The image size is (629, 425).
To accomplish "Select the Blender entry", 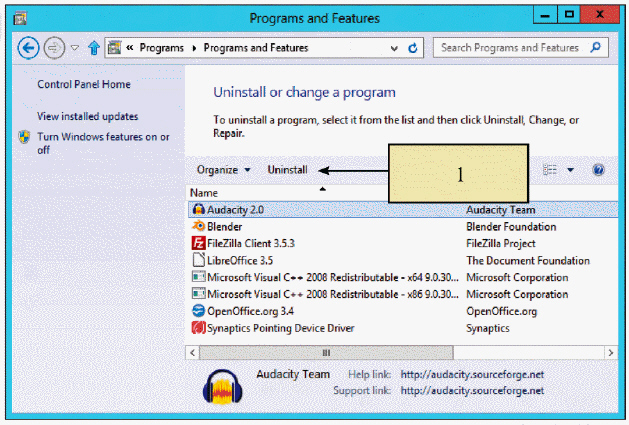I will click(x=225, y=227).
